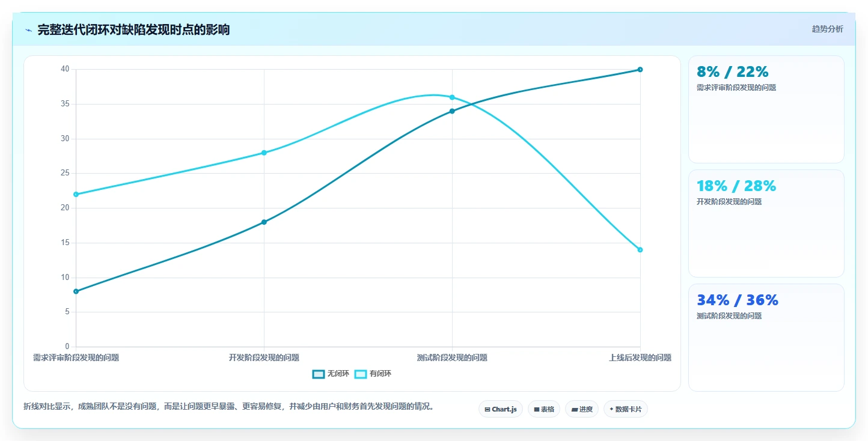Toggle the 有闭环 legend series

pyautogui.click(x=373, y=374)
